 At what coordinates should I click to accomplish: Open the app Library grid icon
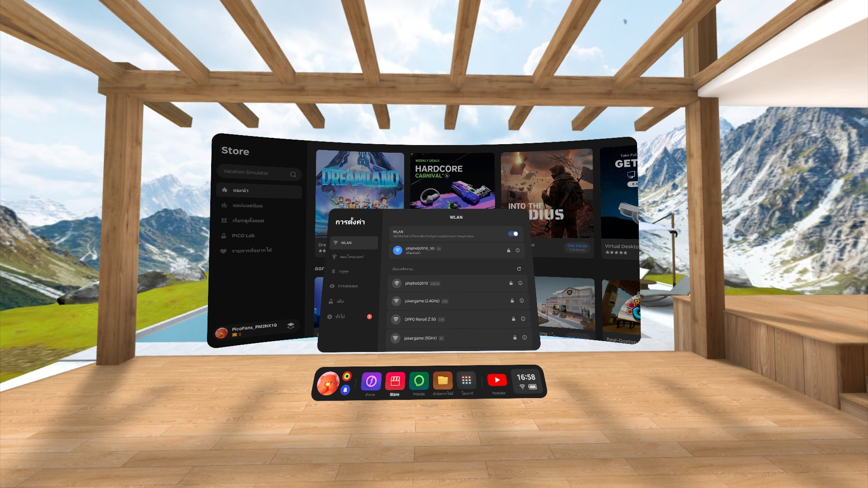tap(467, 380)
